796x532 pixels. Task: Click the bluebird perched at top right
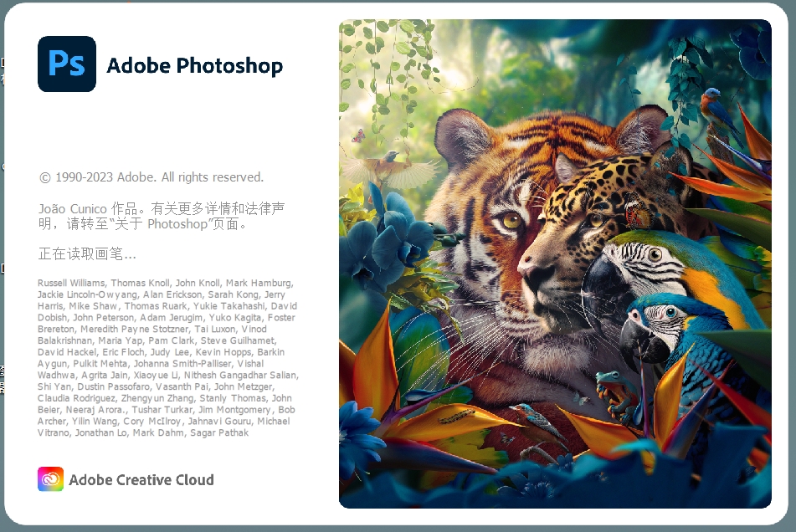pyautogui.click(x=718, y=109)
